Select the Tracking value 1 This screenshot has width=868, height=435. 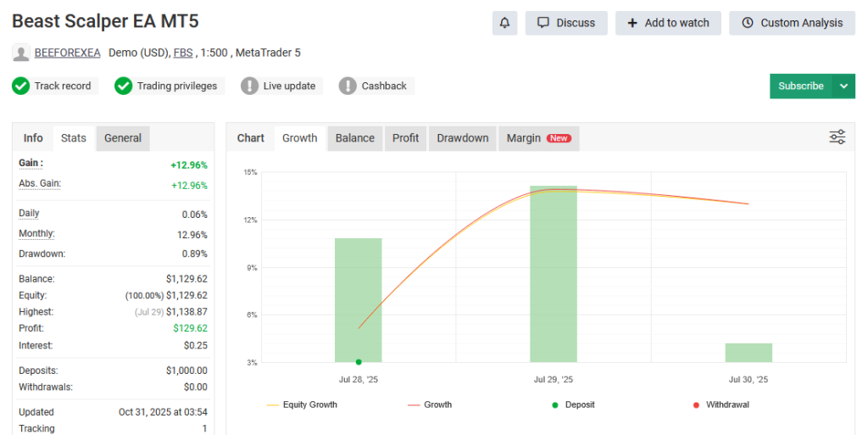click(x=204, y=428)
